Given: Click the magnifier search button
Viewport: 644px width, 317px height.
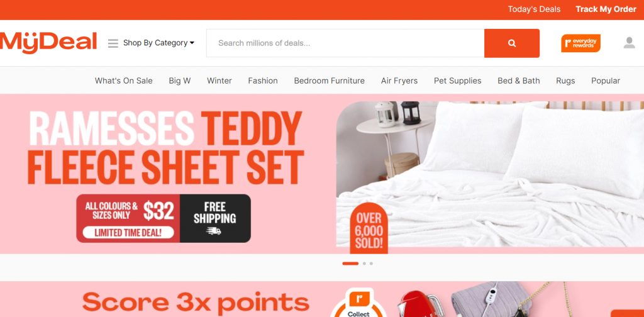Looking at the screenshot, I should click(512, 43).
